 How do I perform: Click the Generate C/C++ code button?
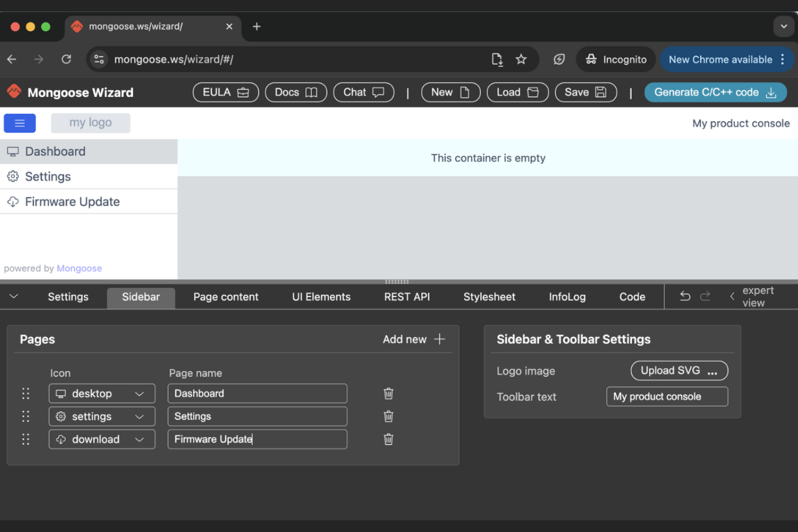tap(716, 92)
